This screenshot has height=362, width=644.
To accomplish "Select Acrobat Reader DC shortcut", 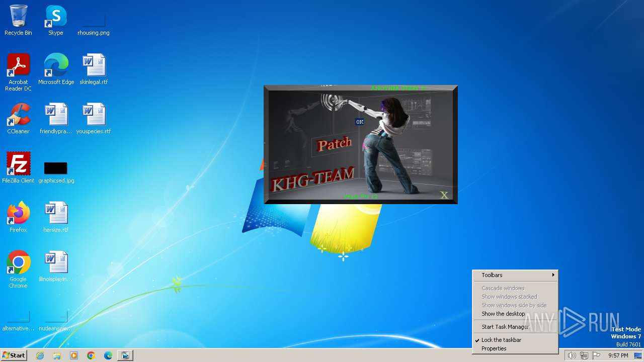I will pos(18,72).
